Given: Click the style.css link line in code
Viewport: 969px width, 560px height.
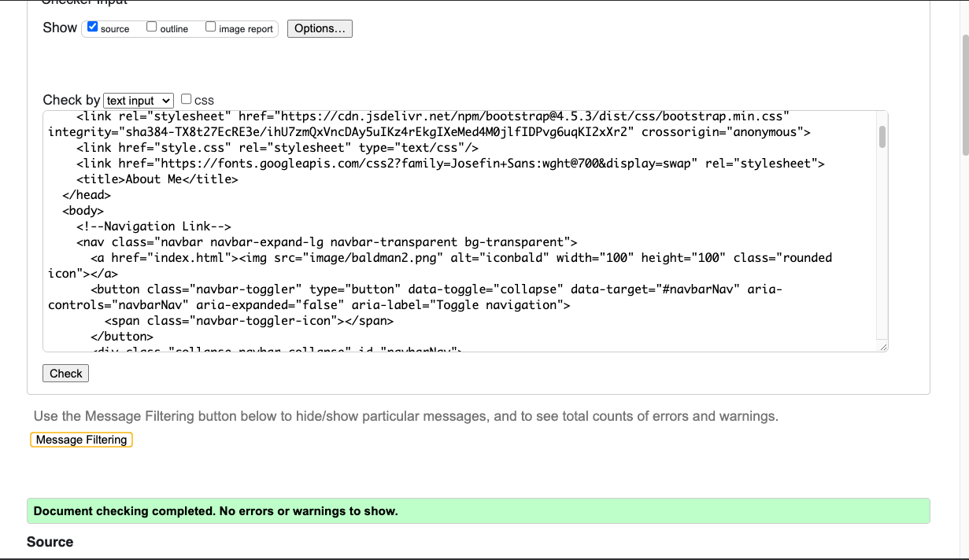Looking at the screenshot, I should click(278, 148).
